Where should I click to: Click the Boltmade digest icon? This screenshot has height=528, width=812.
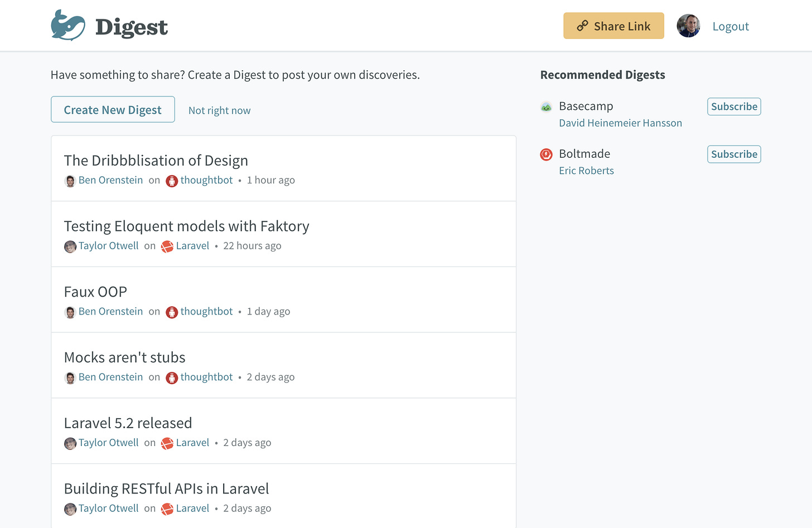[547, 154]
